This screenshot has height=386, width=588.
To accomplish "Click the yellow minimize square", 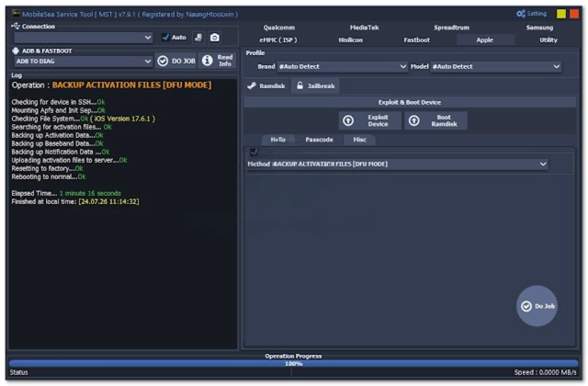I will [561, 14].
